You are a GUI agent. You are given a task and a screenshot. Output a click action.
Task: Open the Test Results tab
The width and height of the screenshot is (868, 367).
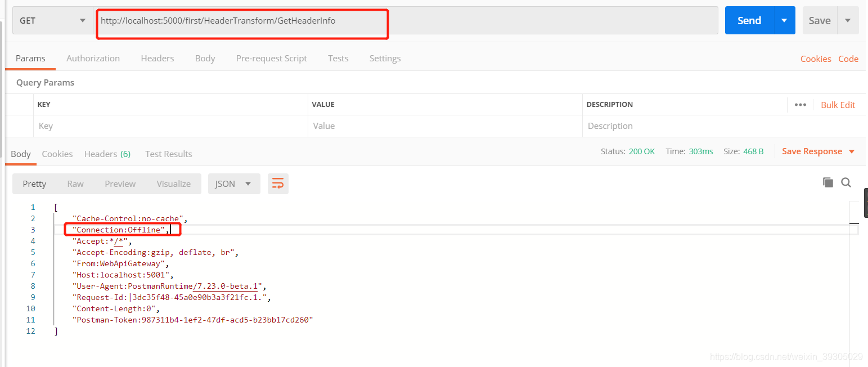click(169, 154)
